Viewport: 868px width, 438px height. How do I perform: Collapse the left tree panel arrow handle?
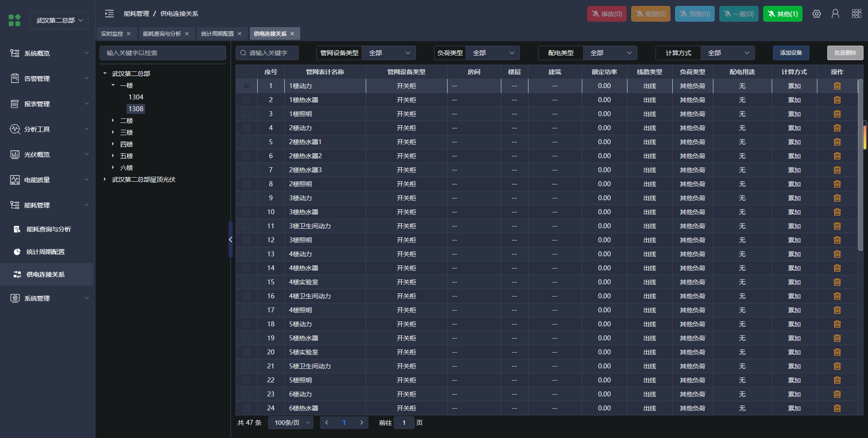(x=231, y=240)
